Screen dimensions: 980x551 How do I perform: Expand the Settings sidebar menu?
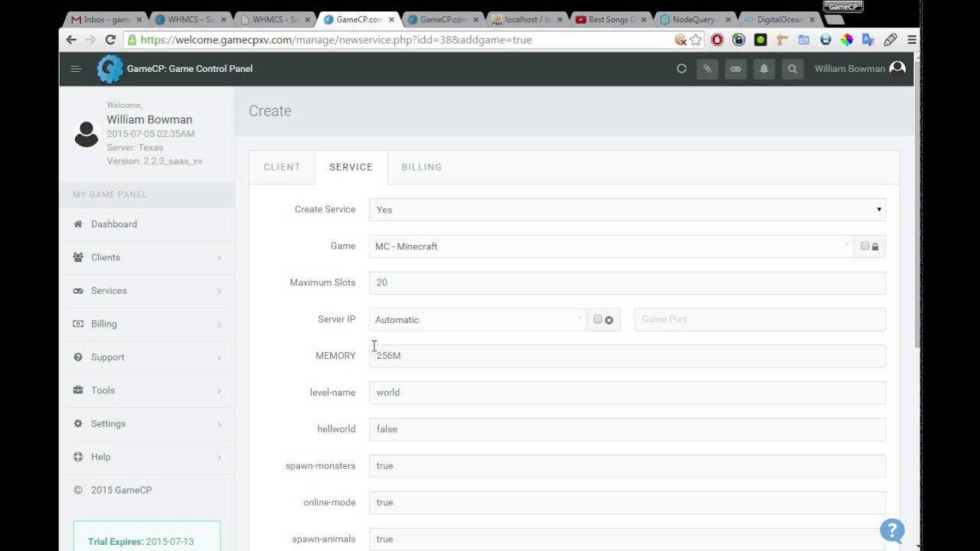click(x=147, y=424)
